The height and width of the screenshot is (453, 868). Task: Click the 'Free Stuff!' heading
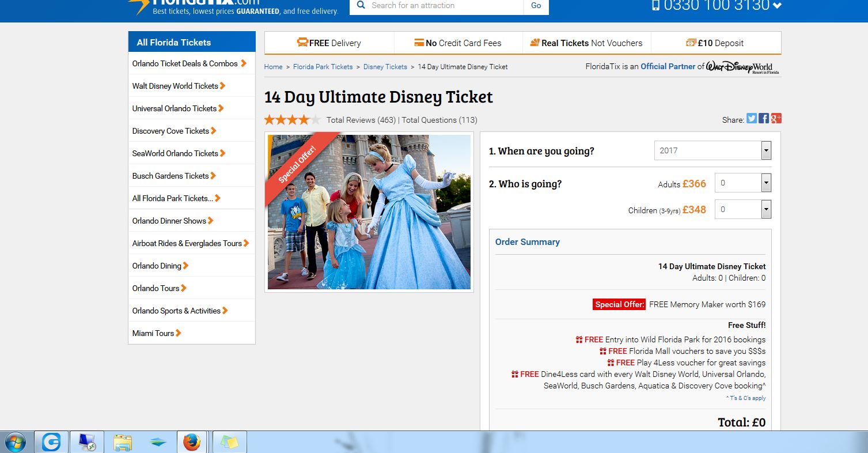747,325
